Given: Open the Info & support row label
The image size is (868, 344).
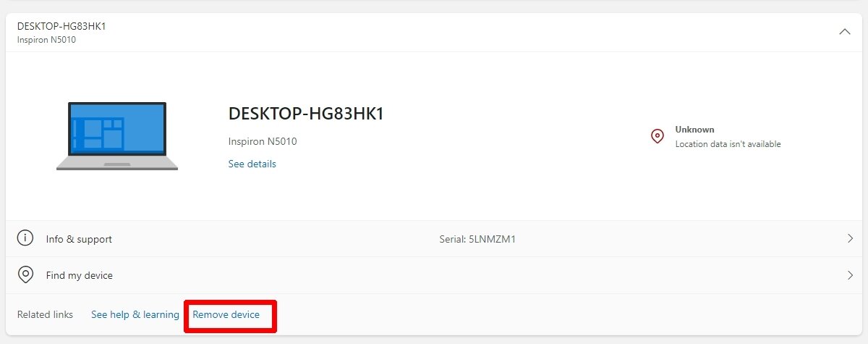Looking at the screenshot, I should pyautogui.click(x=79, y=239).
